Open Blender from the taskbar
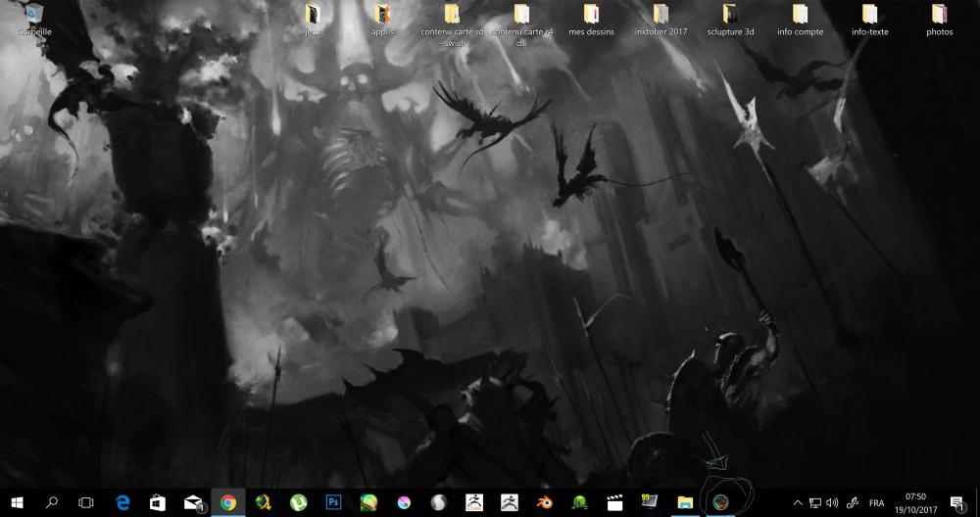 tap(544, 502)
